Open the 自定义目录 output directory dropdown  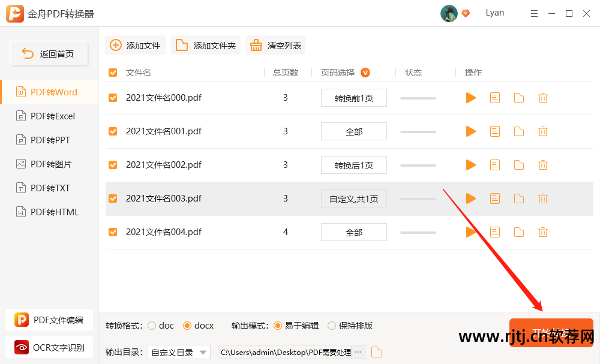pyautogui.click(x=179, y=352)
